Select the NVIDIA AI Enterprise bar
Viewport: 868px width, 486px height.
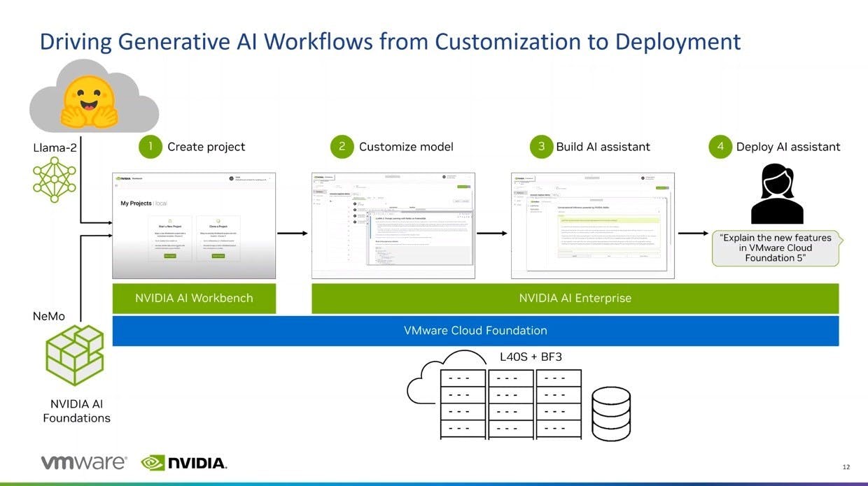[575, 299]
